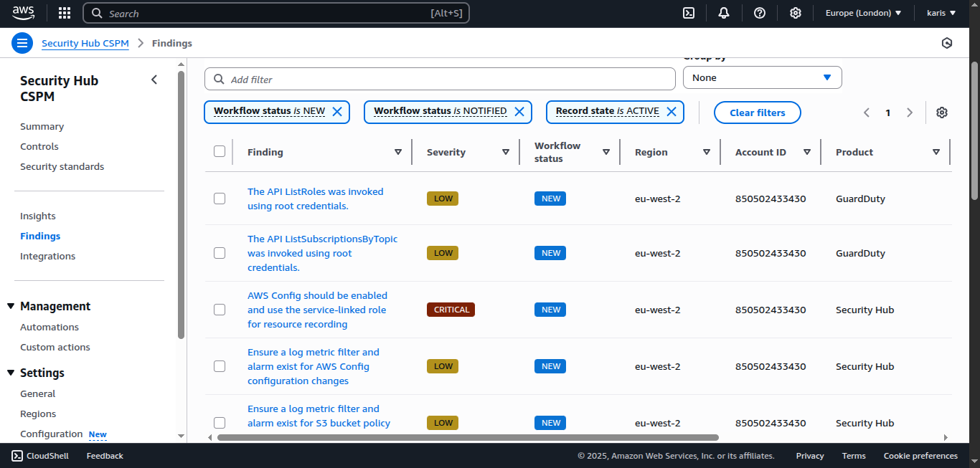
Task: Collapse the Security Hub CSPM side panel
Action: point(154,80)
